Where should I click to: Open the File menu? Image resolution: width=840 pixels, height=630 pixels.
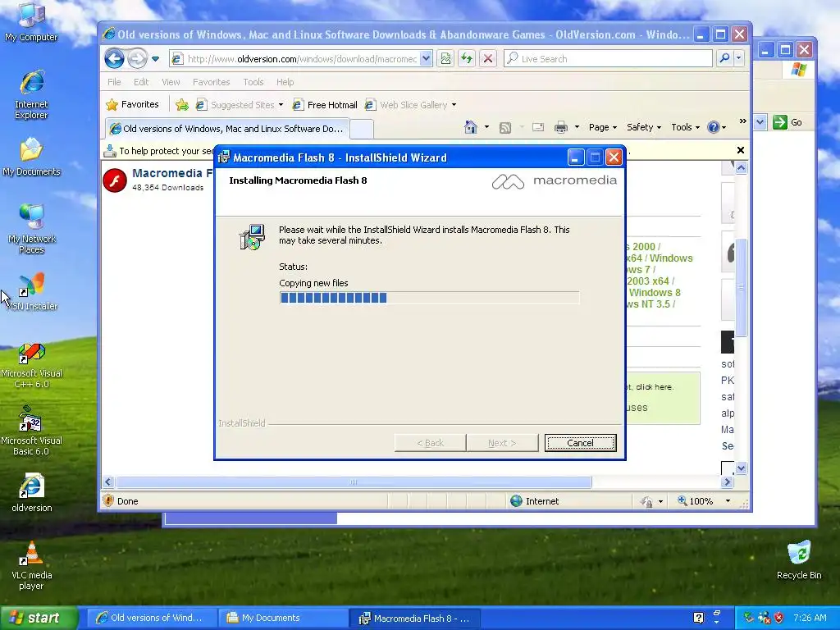[x=114, y=82]
